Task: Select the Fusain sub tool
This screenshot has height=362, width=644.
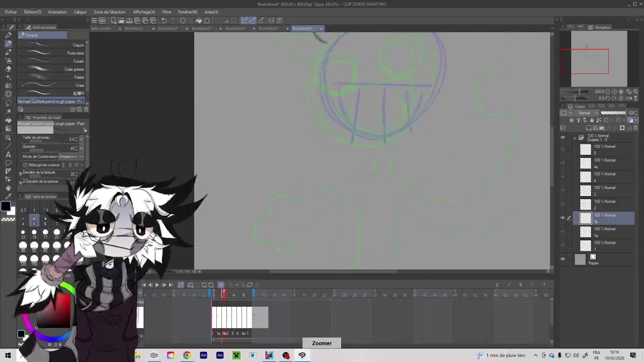Action: coord(52,61)
